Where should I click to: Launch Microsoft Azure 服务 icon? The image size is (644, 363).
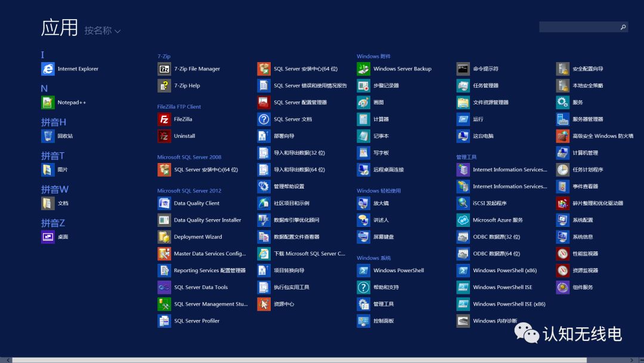[463, 220]
